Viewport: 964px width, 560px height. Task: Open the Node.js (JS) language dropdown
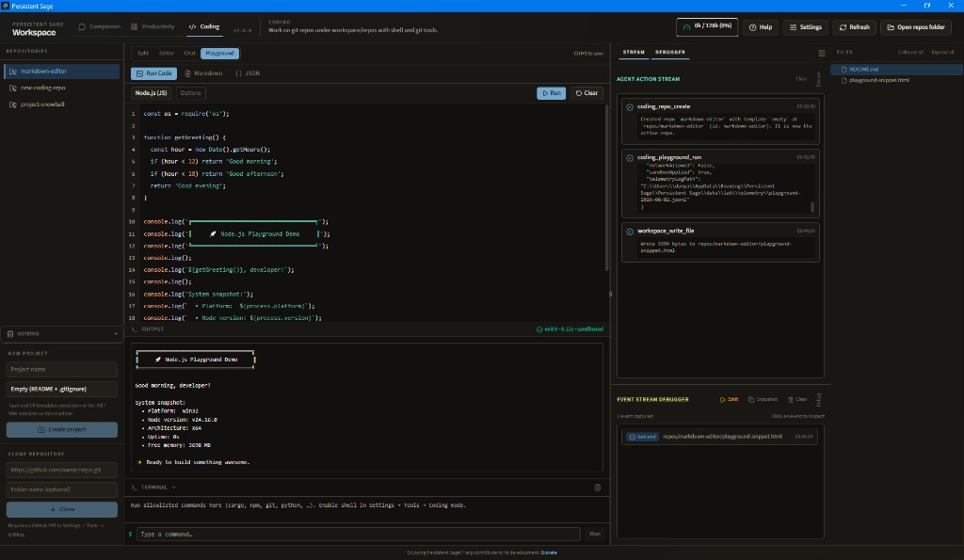pos(152,93)
